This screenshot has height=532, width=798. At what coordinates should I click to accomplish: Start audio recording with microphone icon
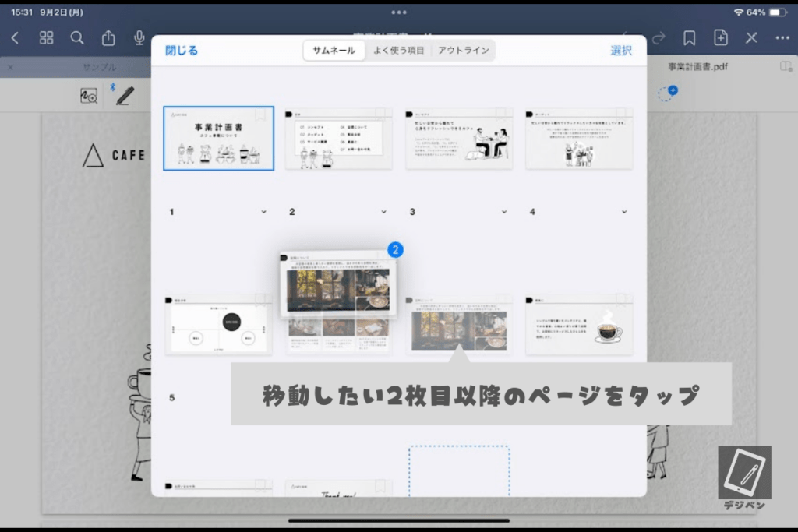pos(139,37)
